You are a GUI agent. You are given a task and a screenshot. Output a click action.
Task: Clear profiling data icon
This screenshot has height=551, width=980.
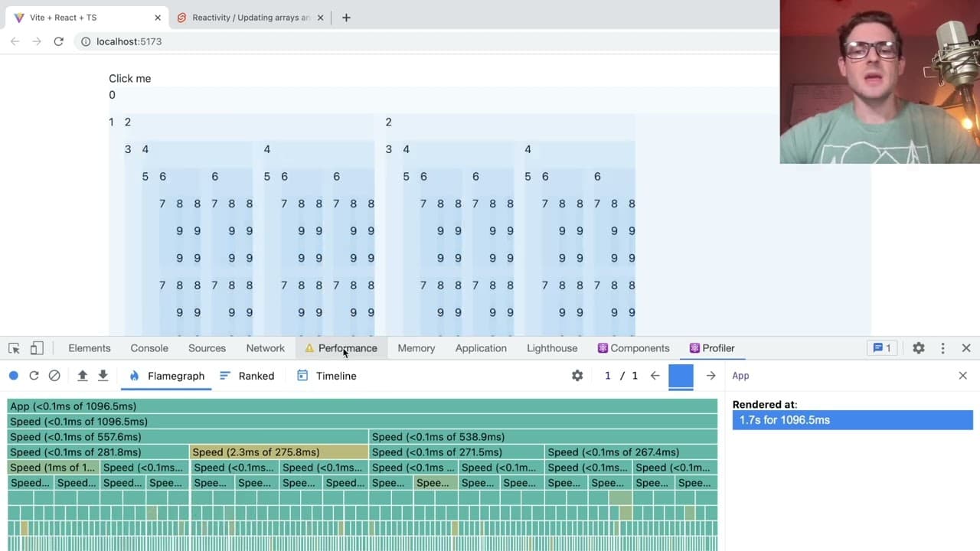pos(54,376)
